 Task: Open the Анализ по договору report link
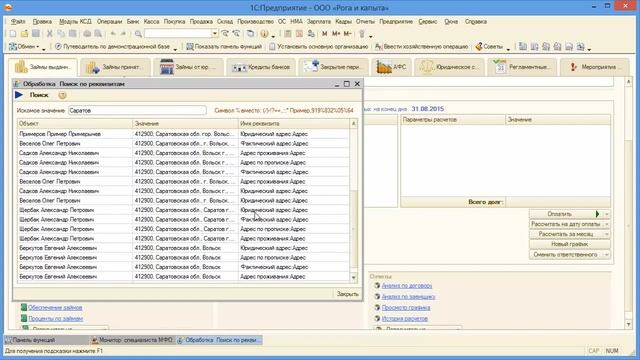click(x=407, y=286)
